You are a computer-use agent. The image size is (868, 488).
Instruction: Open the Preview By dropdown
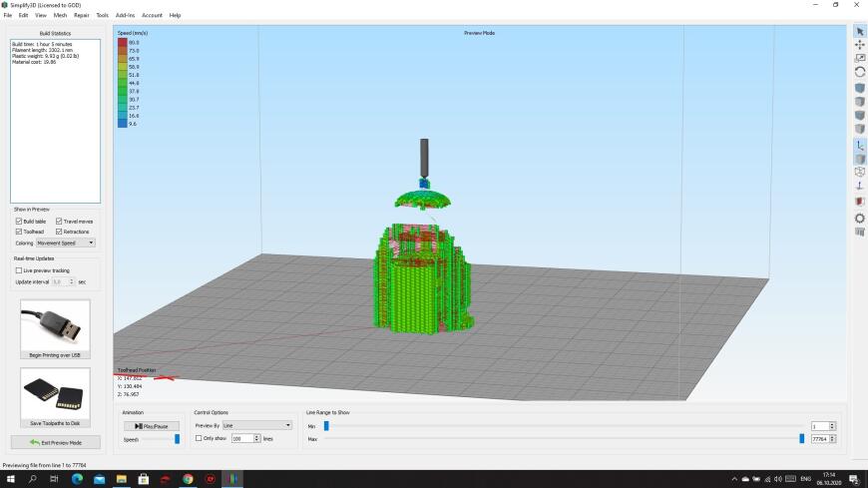tap(256, 425)
